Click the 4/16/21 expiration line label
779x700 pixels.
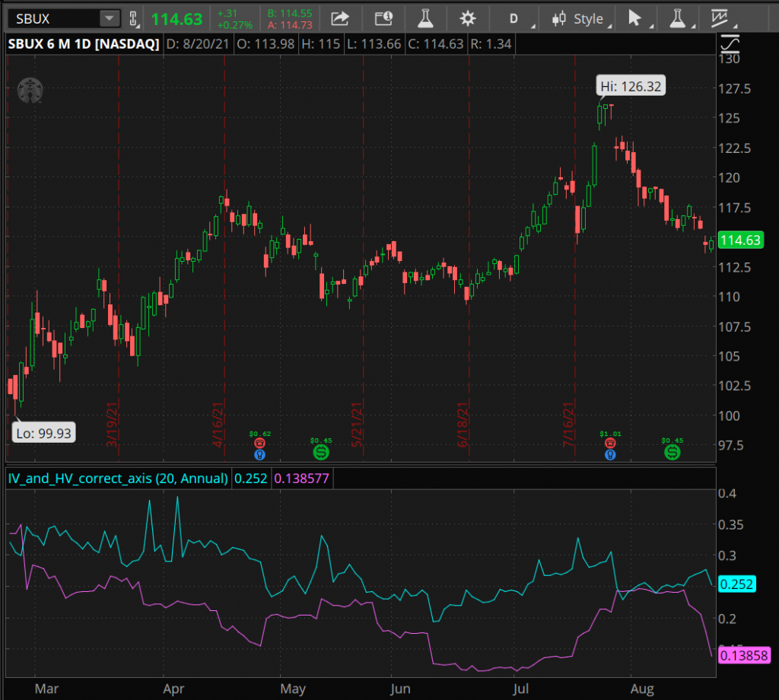tap(218, 425)
